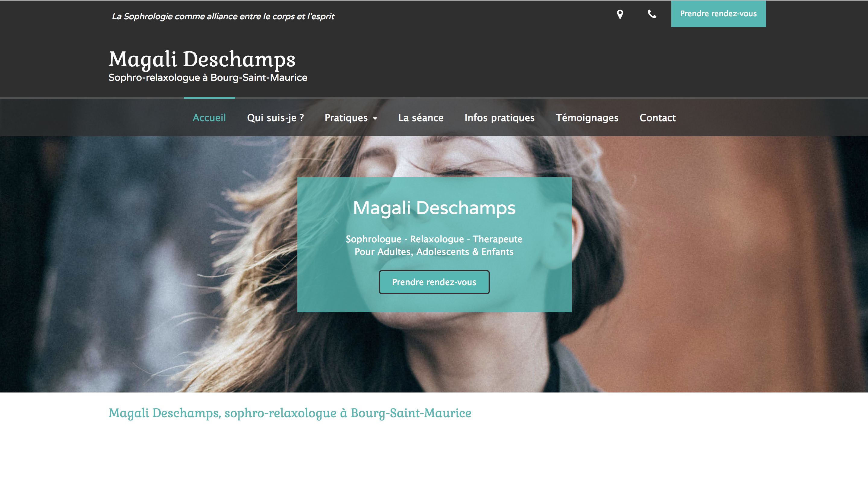Click Pour Adultes, Adolescents & Enfants text

coord(434,252)
